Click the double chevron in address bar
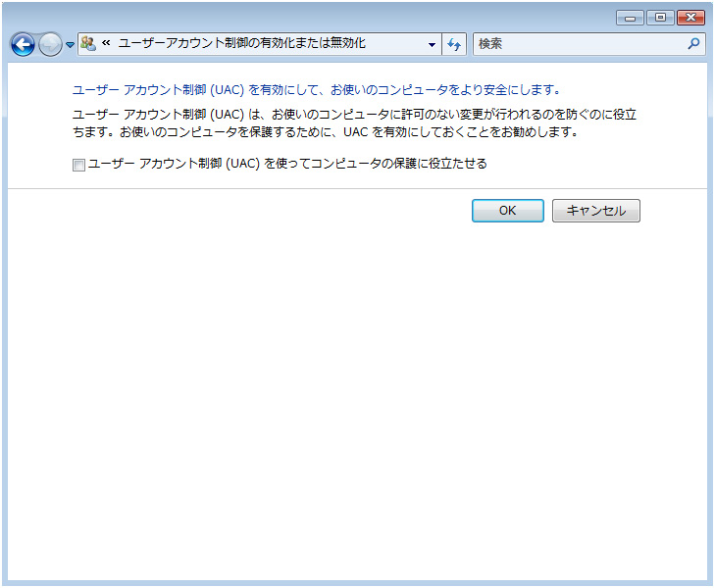The width and height of the screenshot is (715, 588). tap(106, 43)
